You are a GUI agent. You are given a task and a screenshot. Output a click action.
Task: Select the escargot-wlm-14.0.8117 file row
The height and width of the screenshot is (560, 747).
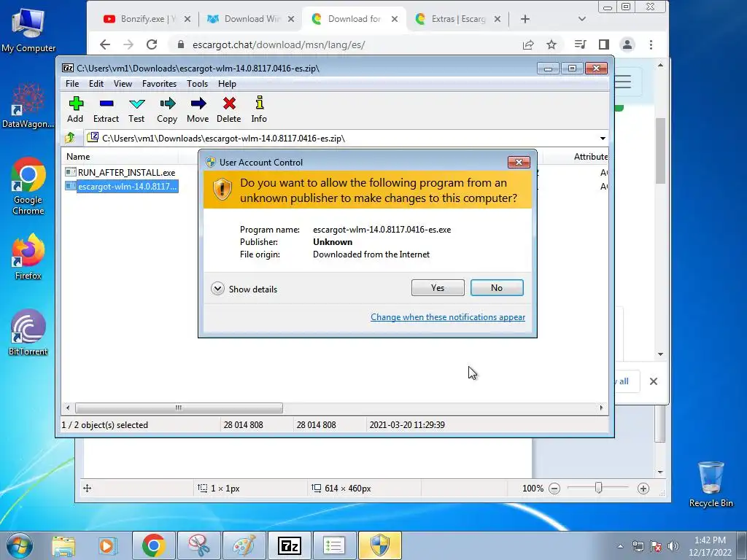122,186
